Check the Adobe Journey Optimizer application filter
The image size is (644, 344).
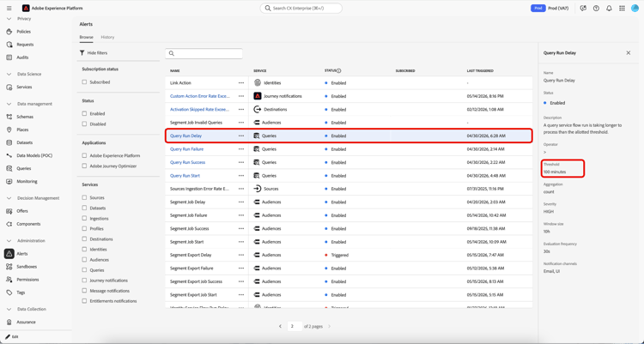click(x=84, y=166)
